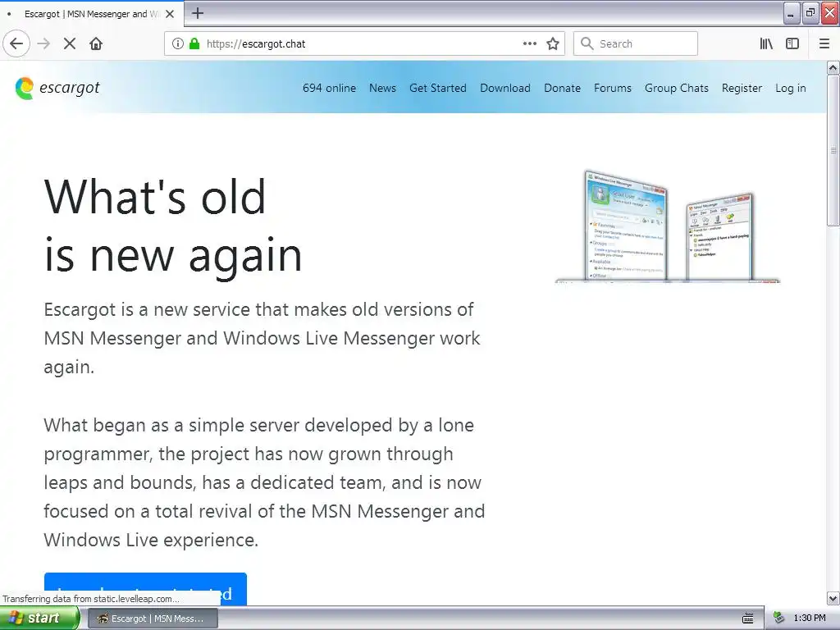Viewport: 840px width, 630px height.
Task: Click the Log in link
Action: coord(790,89)
